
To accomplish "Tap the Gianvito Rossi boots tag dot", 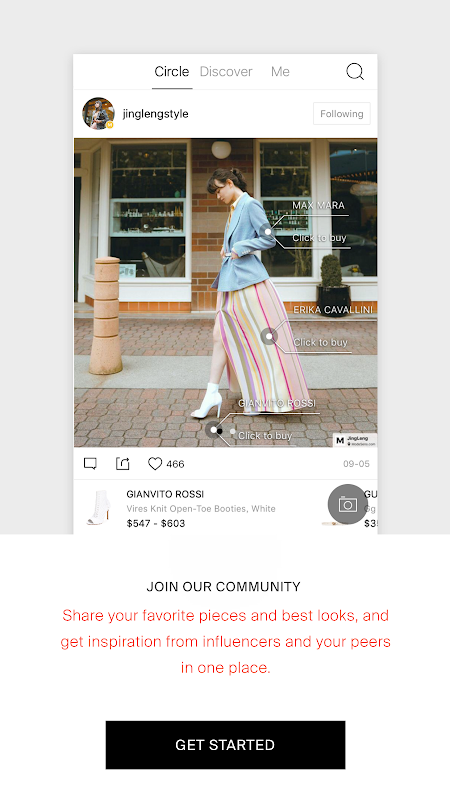I will coord(214,430).
